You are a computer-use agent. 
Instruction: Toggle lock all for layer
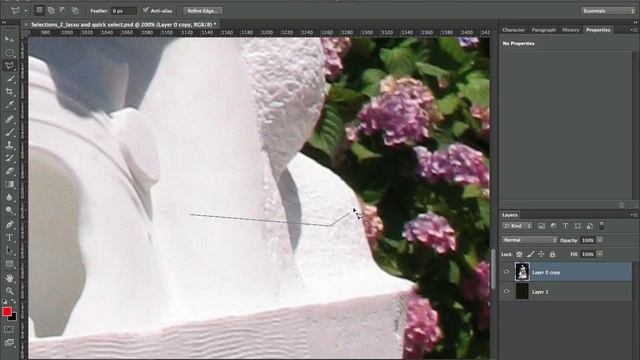click(x=552, y=254)
